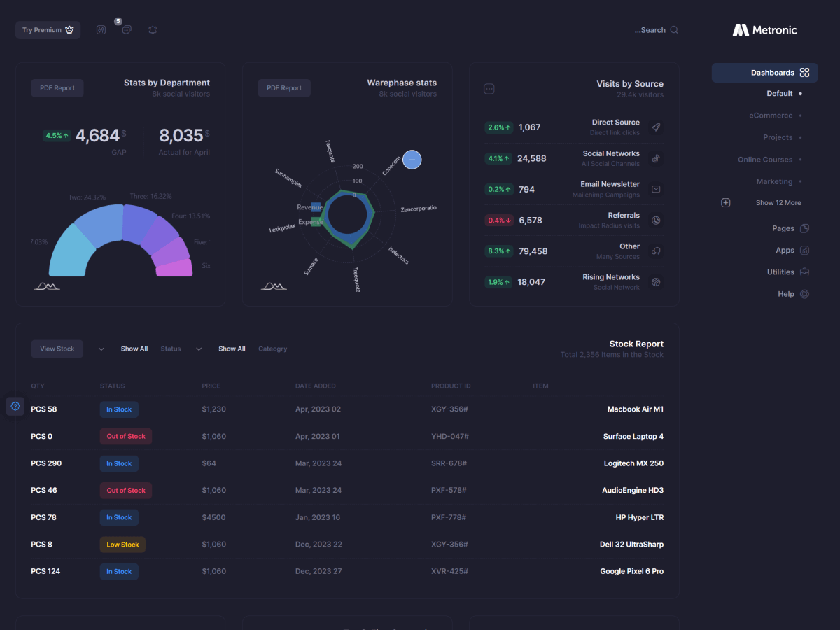Click the Referrals source icon
Viewport: 840px width, 630px height.
point(656,220)
